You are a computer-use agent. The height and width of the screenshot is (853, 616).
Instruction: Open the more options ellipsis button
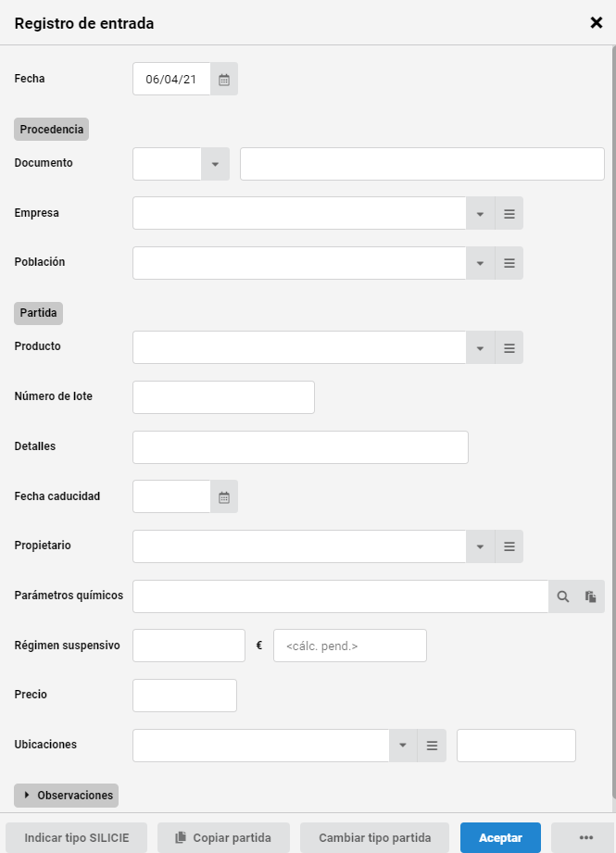[585, 838]
